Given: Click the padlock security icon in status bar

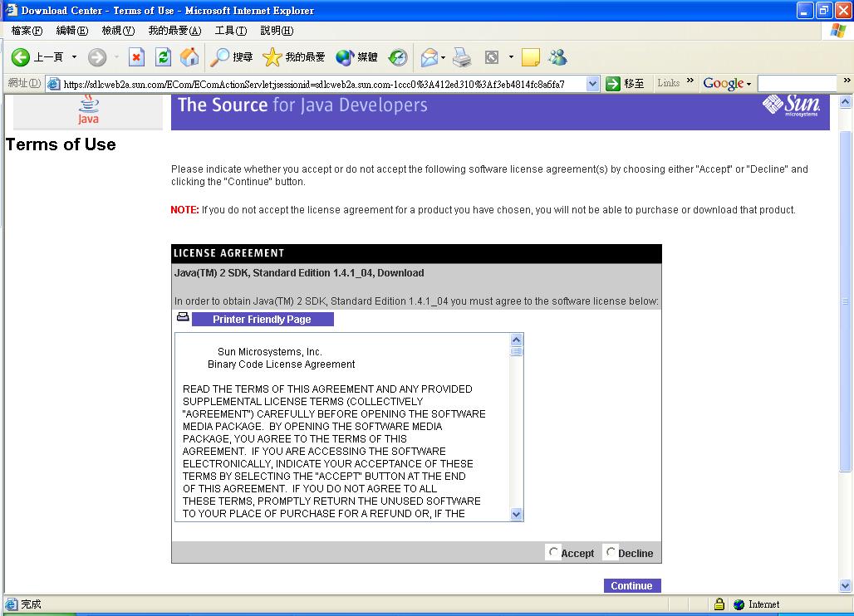Looking at the screenshot, I should tap(719, 604).
